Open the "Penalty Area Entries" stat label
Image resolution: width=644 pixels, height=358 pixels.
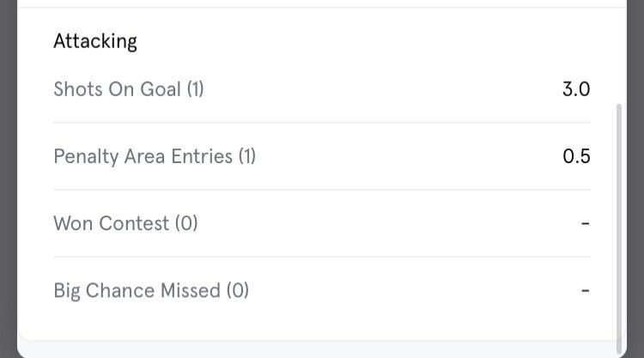coord(143,156)
